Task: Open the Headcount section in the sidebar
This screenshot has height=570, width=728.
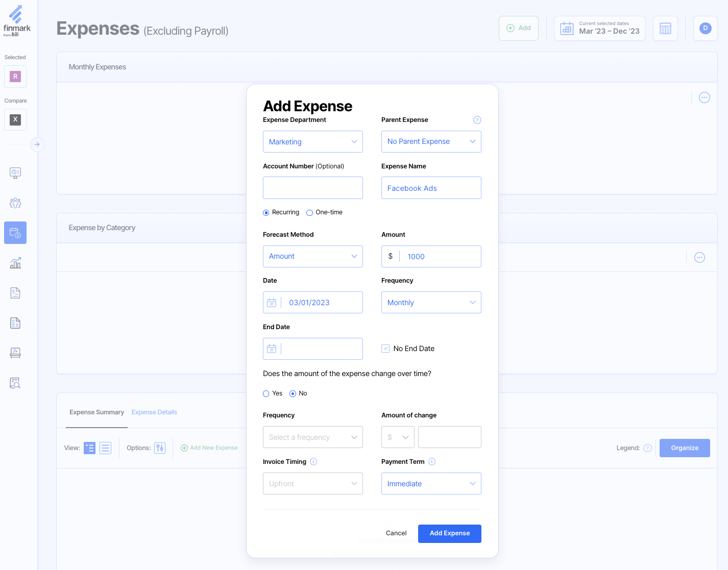Action: pyautogui.click(x=15, y=203)
